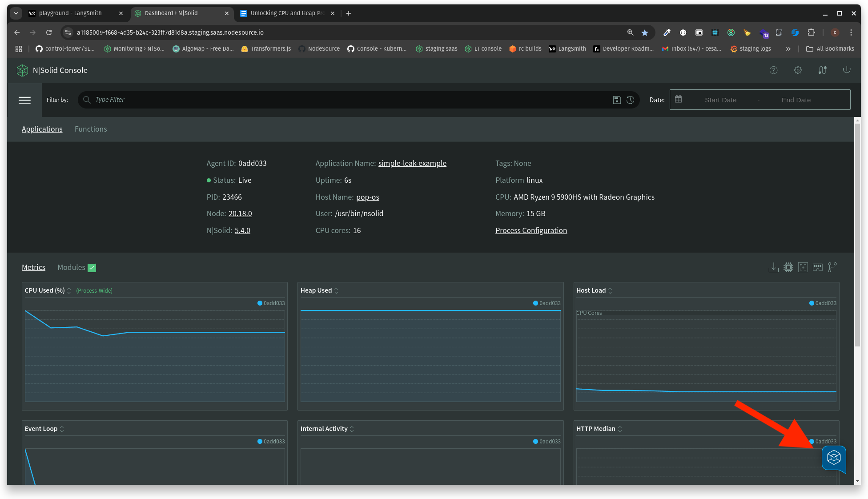Open the simple-leak-example application link
Image resolution: width=868 pixels, height=499 pixels.
412,163
